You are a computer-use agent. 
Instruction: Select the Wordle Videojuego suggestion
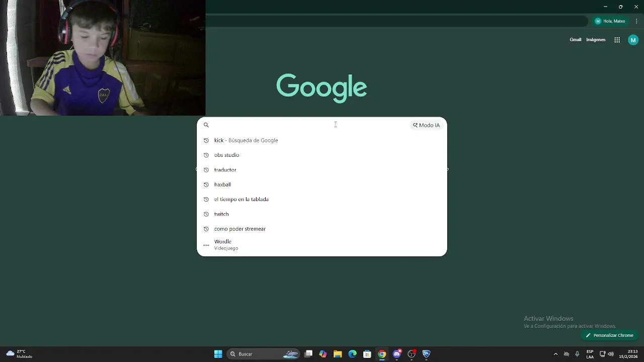click(322, 245)
